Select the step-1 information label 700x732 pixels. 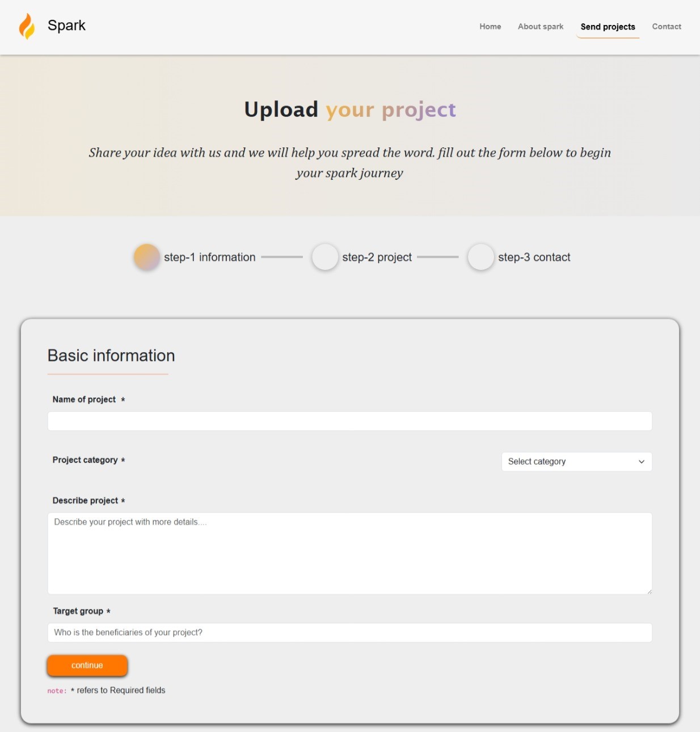tap(209, 257)
